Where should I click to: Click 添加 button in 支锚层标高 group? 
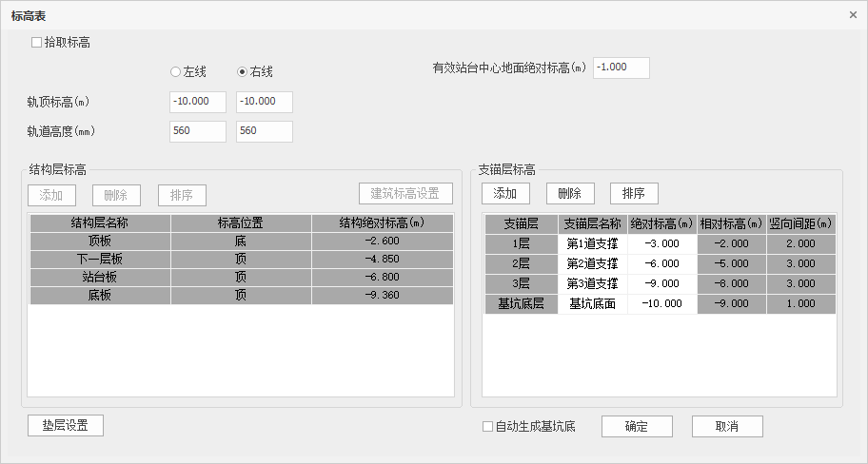tap(505, 194)
